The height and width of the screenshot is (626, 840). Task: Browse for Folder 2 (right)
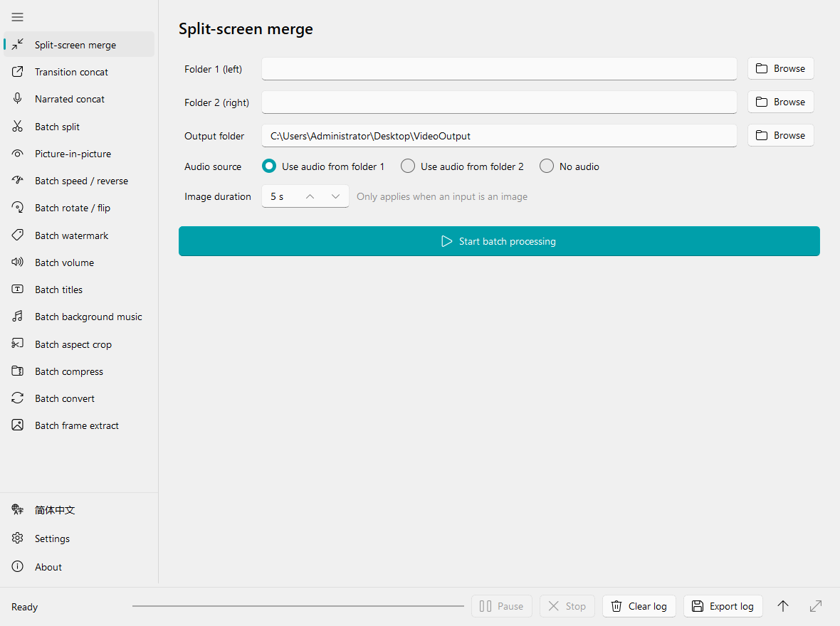click(780, 102)
